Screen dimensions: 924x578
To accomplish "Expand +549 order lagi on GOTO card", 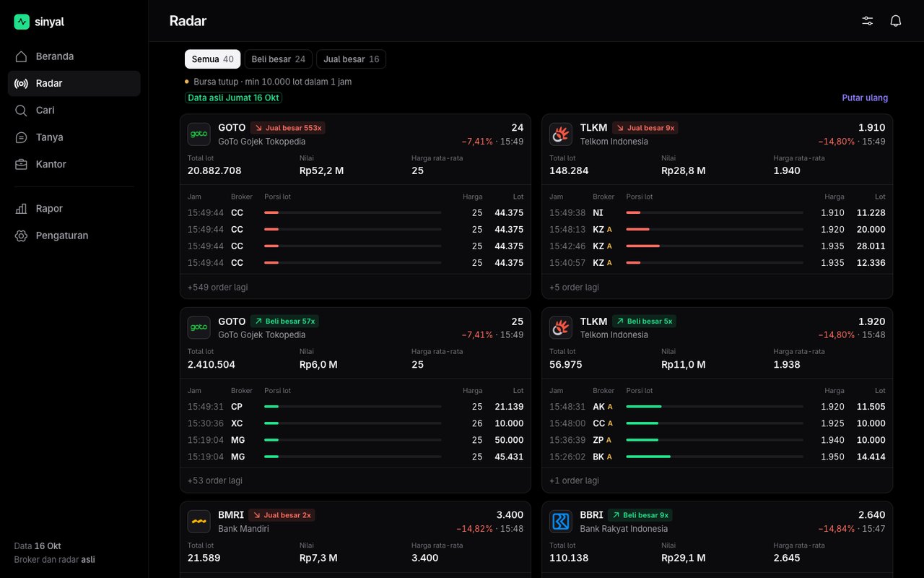I will click(217, 287).
